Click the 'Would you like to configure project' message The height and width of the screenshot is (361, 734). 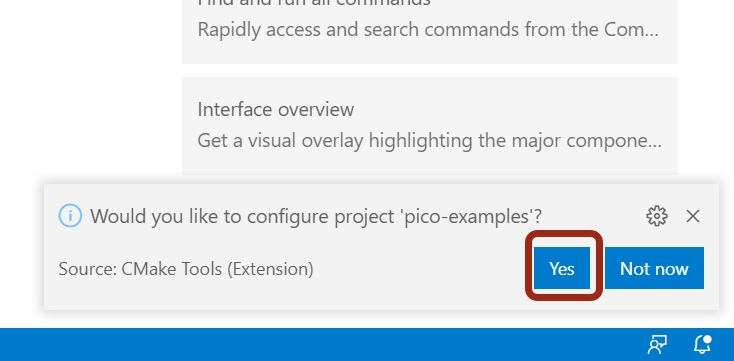tap(316, 216)
